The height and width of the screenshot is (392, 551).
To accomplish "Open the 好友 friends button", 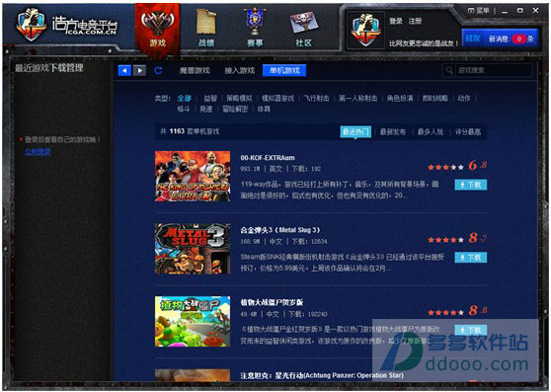I will (473, 39).
